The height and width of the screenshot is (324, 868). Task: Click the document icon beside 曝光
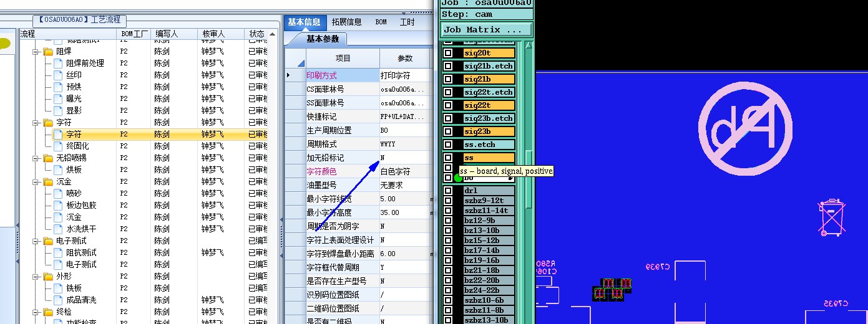pos(58,99)
